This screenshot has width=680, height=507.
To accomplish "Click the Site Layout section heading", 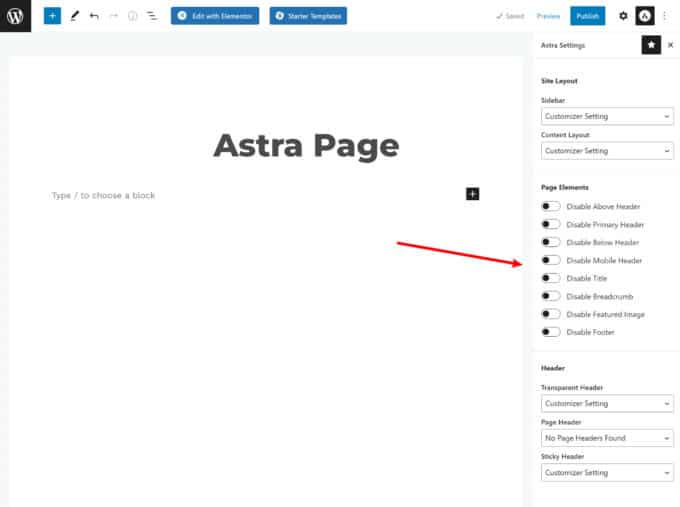I will [559, 81].
